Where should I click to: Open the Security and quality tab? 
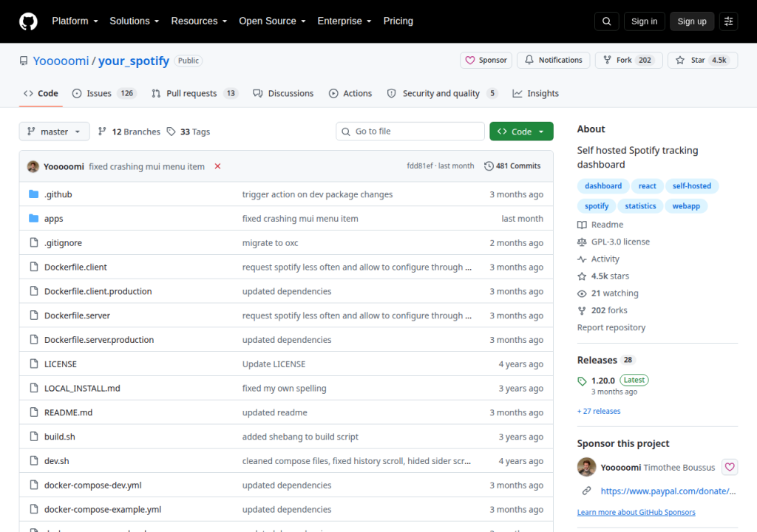pos(442,93)
